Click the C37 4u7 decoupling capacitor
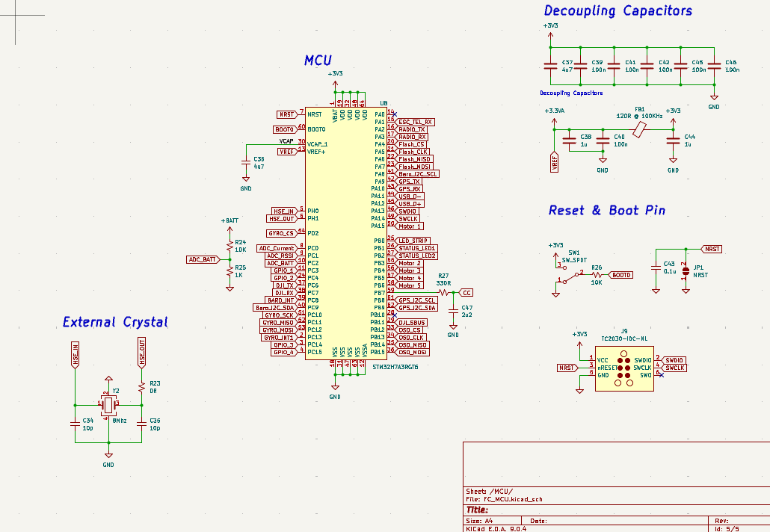The width and height of the screenshot is (770, 532). pyautogui.click(x=550, y=66)
